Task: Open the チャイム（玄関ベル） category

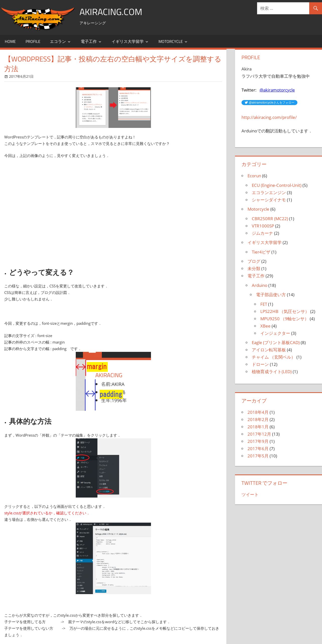Action: click(x=273, y=357)
